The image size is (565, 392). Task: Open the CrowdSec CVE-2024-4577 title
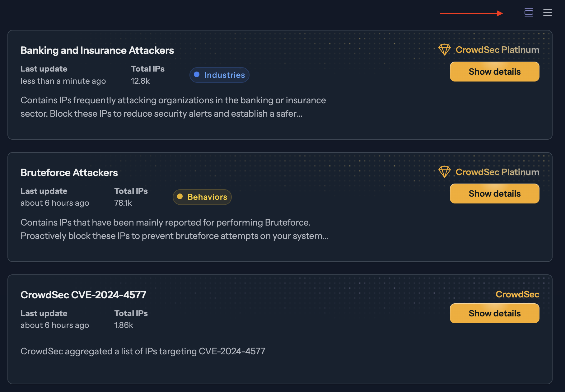[83, 295]
